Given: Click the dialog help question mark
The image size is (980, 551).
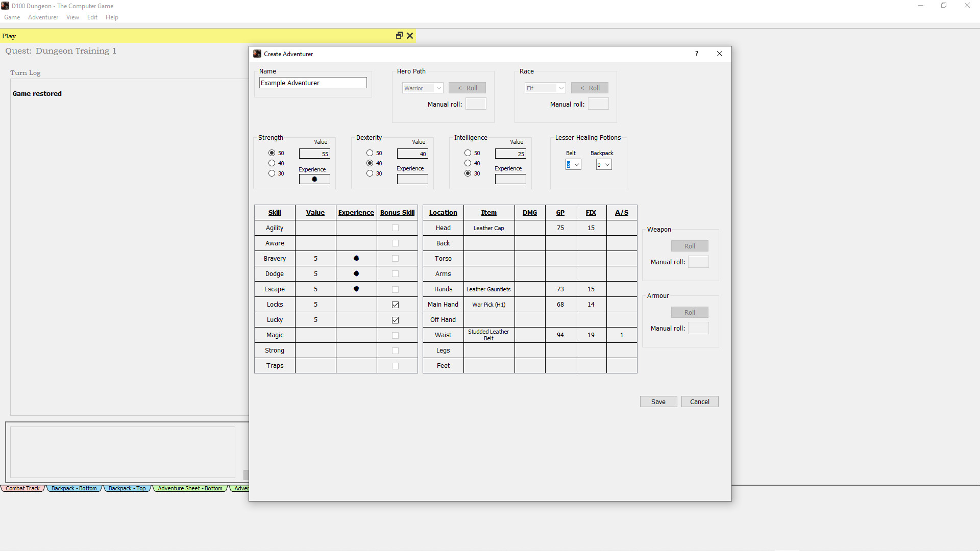Looking at the screenshot, I should (x=696, y=54).
